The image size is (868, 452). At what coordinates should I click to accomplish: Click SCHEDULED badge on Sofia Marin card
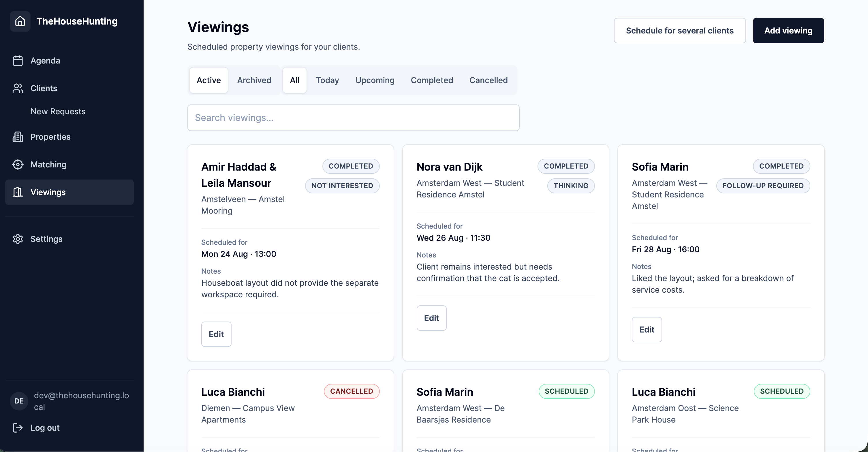(x=566, y=391)
